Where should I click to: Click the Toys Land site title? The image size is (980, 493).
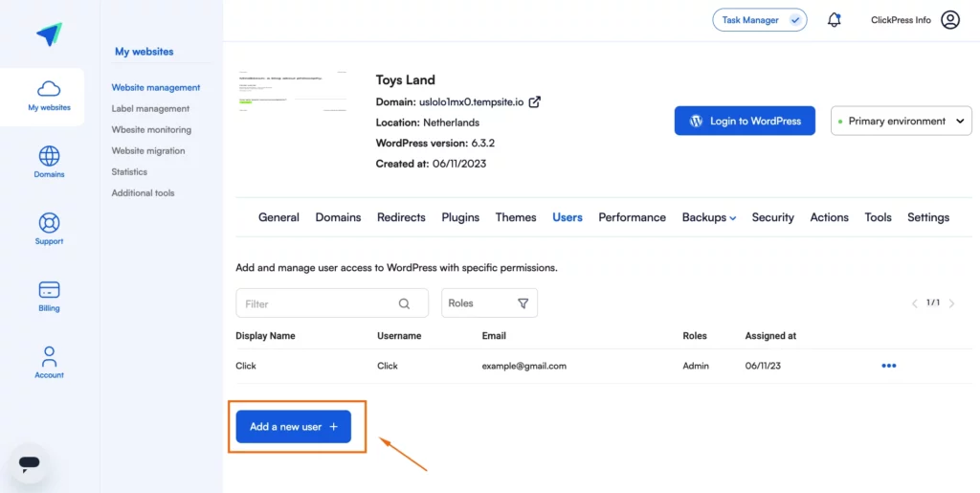click(x=405, y=80)
